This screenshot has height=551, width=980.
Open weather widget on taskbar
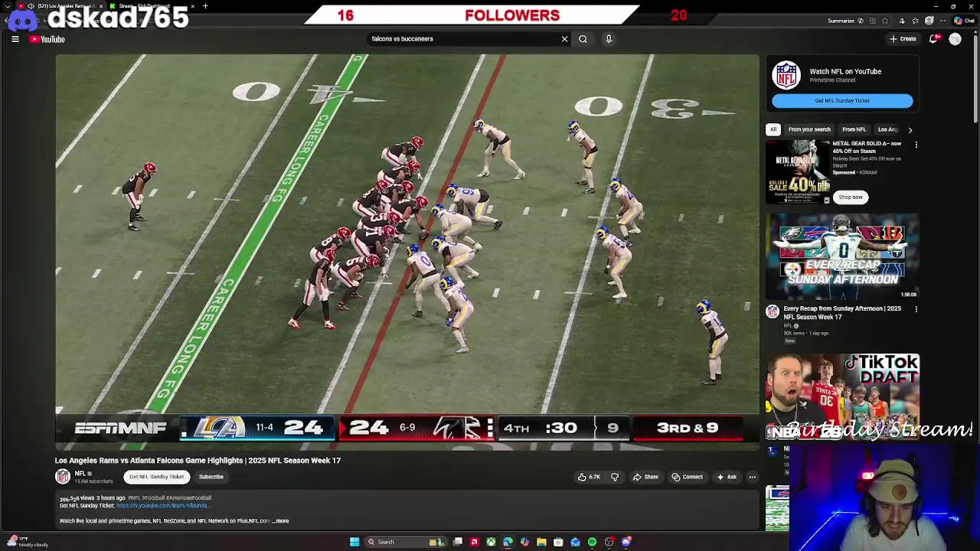pos(27,542)
